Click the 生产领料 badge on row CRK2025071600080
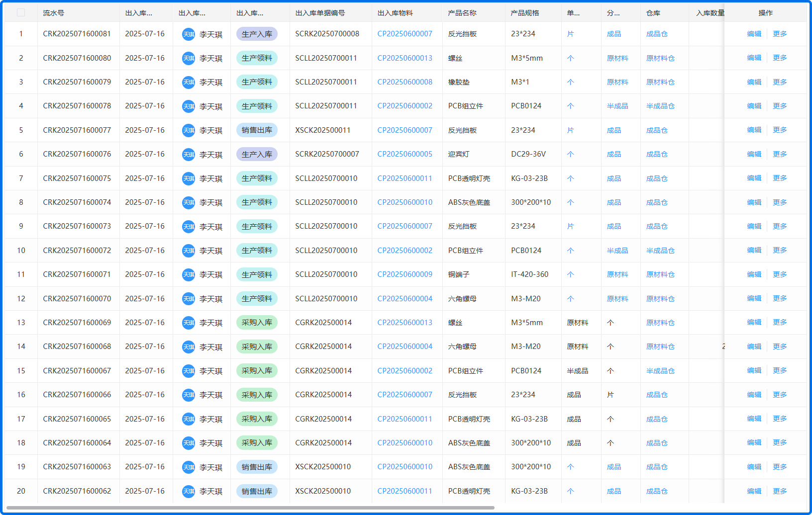812x515 pixels. pyautogui.click(x=257, y=58)
